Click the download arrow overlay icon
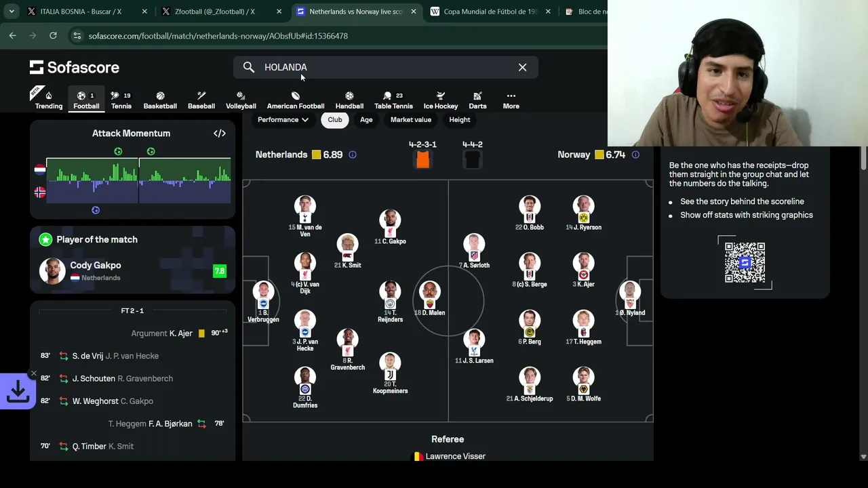The height and width of the screenshot is (488, 868). [x=17, y=392]
